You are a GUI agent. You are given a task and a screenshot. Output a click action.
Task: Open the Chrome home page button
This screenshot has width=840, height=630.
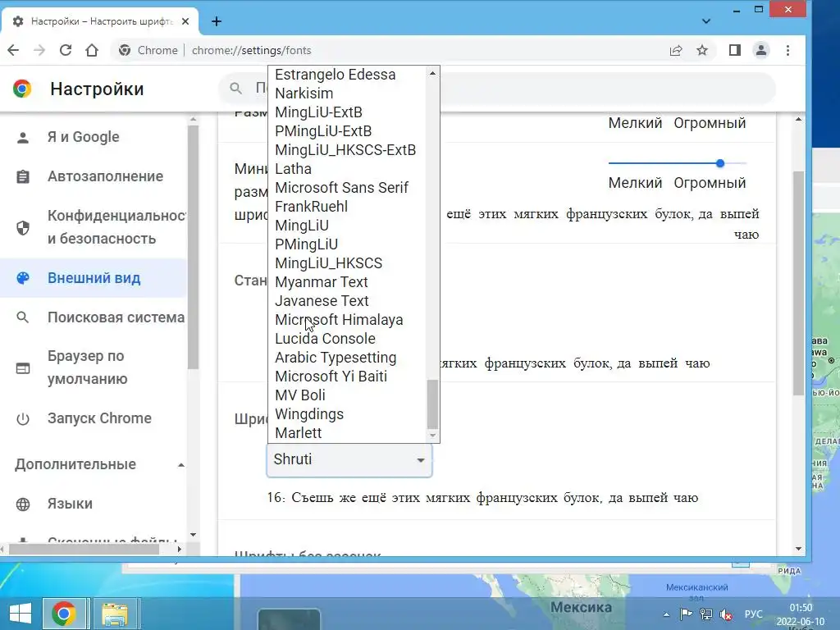92,50
